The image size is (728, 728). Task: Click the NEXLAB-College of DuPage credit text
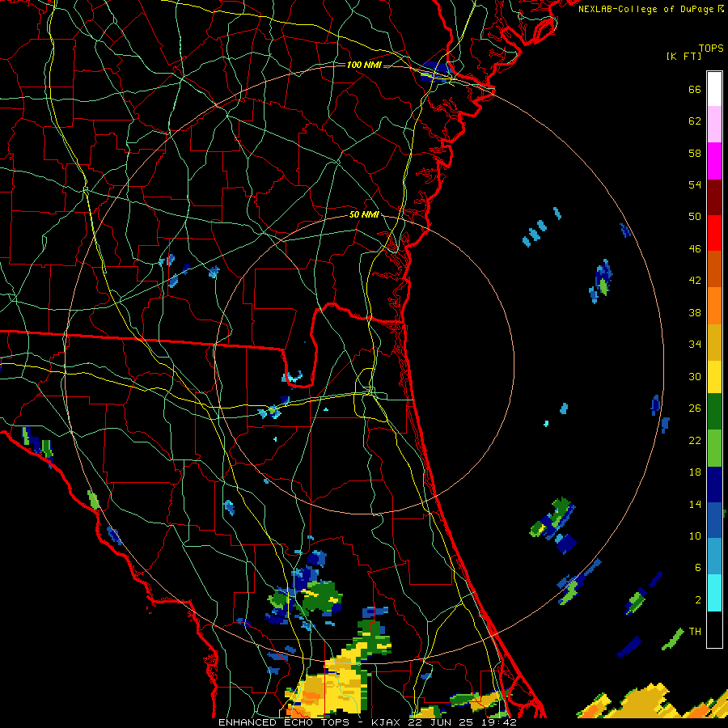coord(645,9)
